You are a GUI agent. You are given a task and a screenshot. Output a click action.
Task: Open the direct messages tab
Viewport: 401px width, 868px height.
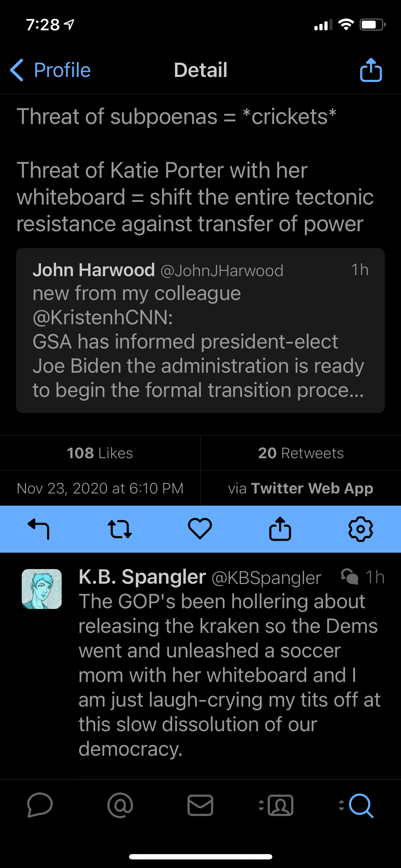pyautogui.click(x=200, y=805)
